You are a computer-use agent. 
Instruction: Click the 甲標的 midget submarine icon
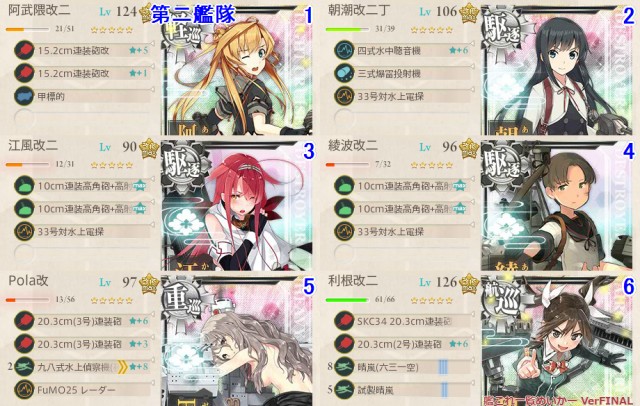point(24,96)
